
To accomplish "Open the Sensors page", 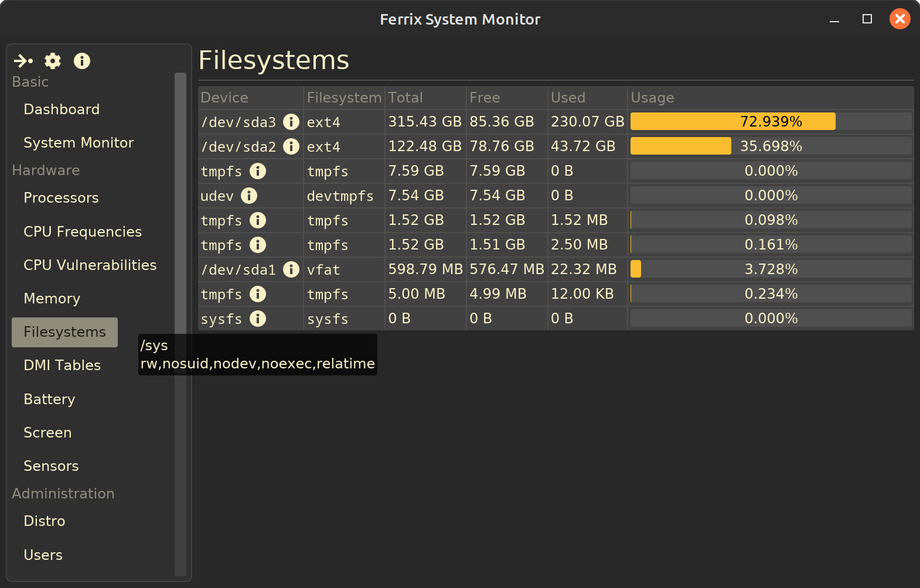I will (51, 466).
